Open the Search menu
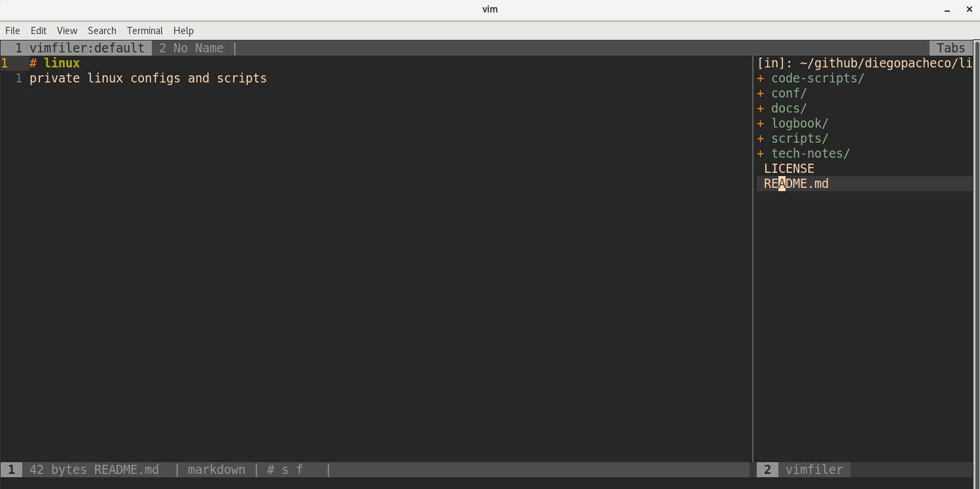Image resolution: width=980 pixels, height=489 pixels. pyautogui.click(x=101, y=31)
